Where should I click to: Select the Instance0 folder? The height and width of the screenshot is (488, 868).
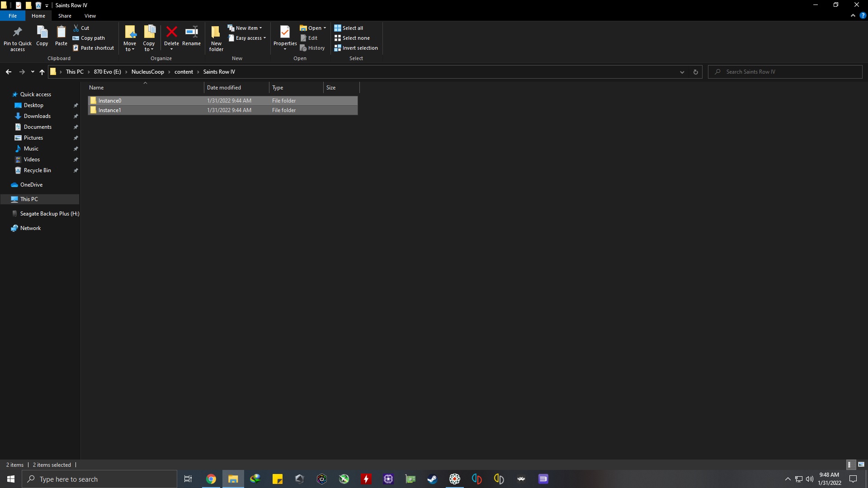click(x=223, y=101)
